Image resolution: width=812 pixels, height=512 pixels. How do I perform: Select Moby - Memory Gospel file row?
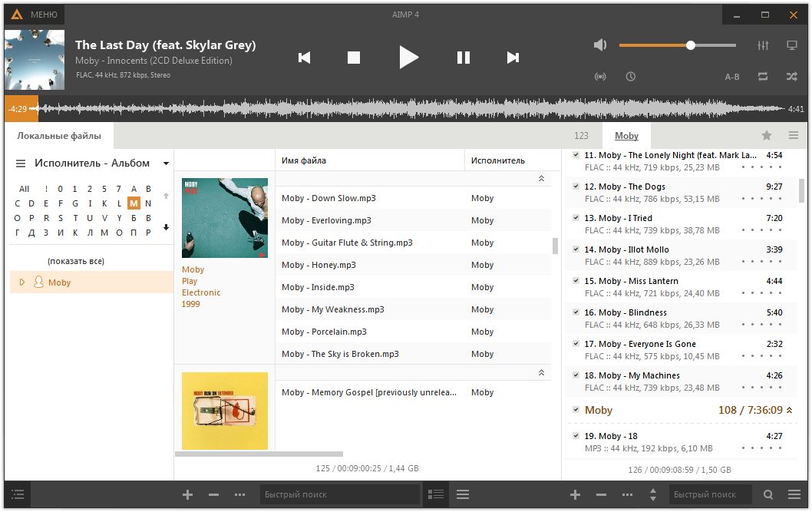(413, 392)
